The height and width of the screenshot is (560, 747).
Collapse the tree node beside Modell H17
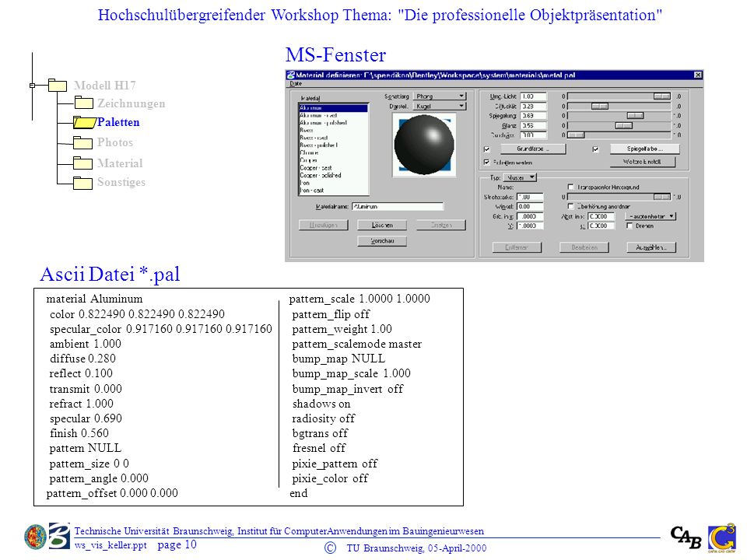coord(33,86)
